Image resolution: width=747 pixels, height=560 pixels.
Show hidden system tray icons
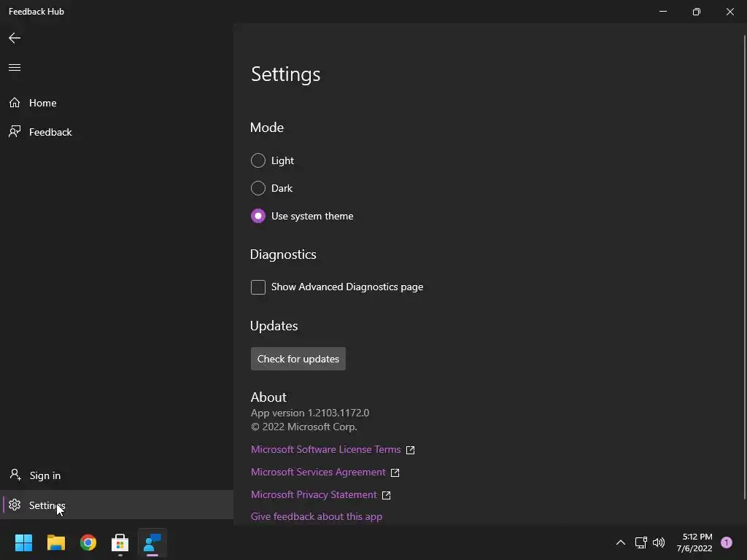point(621,542)
